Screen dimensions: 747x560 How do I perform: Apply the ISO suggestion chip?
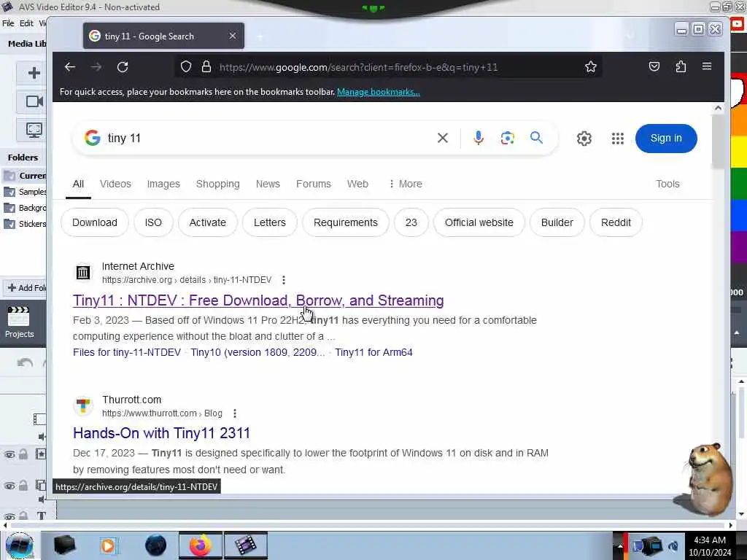tap(153, 222)
